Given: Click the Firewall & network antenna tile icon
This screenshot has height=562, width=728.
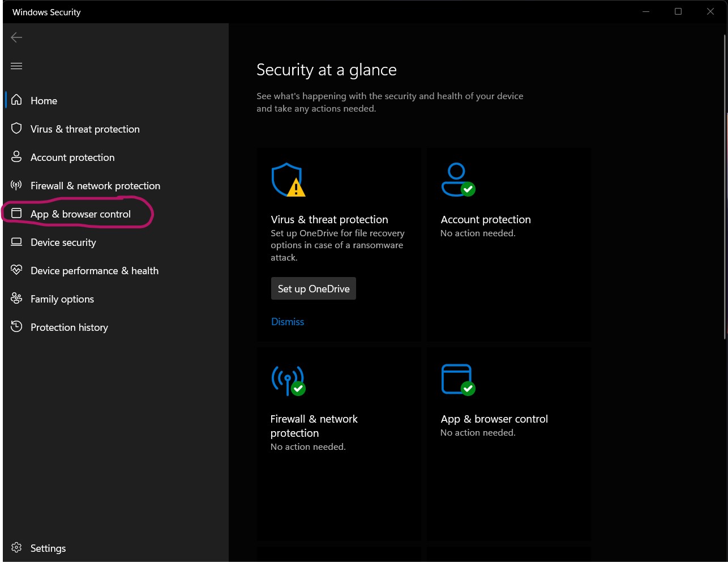Looking at the screenshot, I should [x=288, y=380].
